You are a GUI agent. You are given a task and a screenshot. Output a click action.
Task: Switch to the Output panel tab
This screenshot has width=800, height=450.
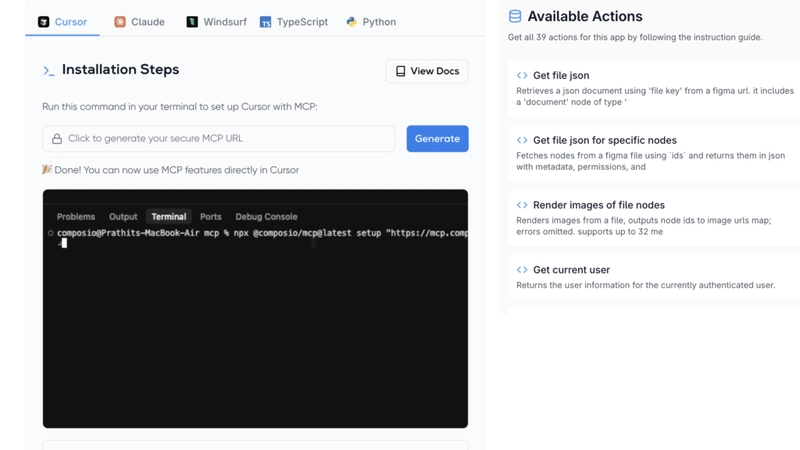pos(123,217)
